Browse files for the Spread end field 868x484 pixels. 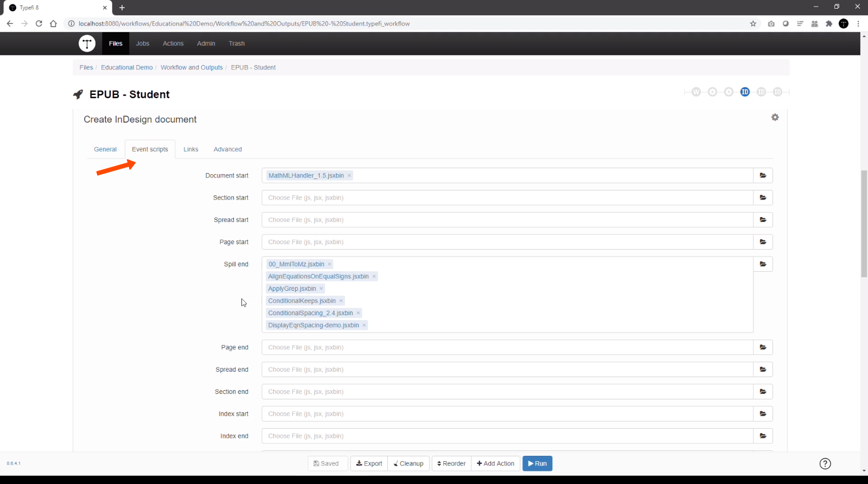[x=763, y=370]
